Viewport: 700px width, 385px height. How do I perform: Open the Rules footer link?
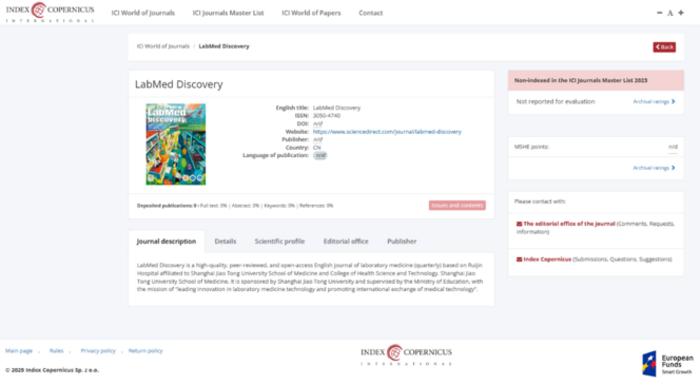click(x=56, y=351)
